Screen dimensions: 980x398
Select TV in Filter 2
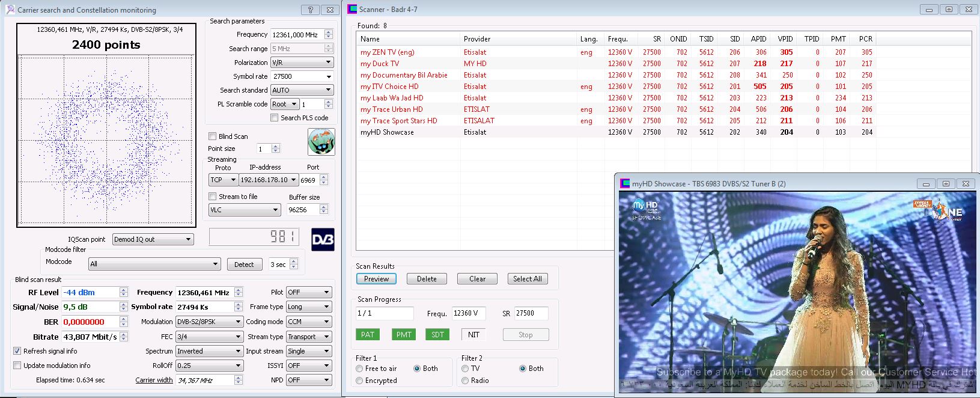point(465,369)
